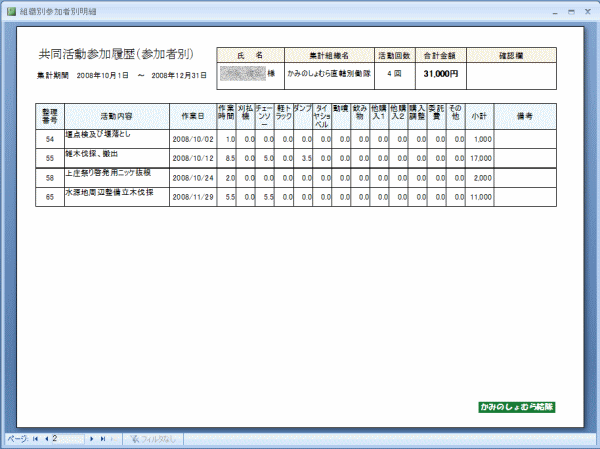Click the page number field showing 2
The width and height of the screenshot is (600, 449).
pos(68,439)
